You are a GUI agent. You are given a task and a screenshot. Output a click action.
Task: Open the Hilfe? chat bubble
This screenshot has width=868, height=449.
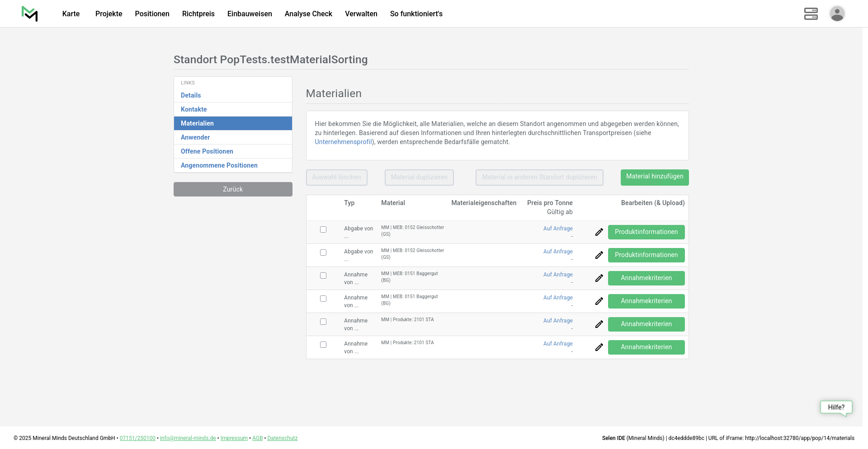836,407
